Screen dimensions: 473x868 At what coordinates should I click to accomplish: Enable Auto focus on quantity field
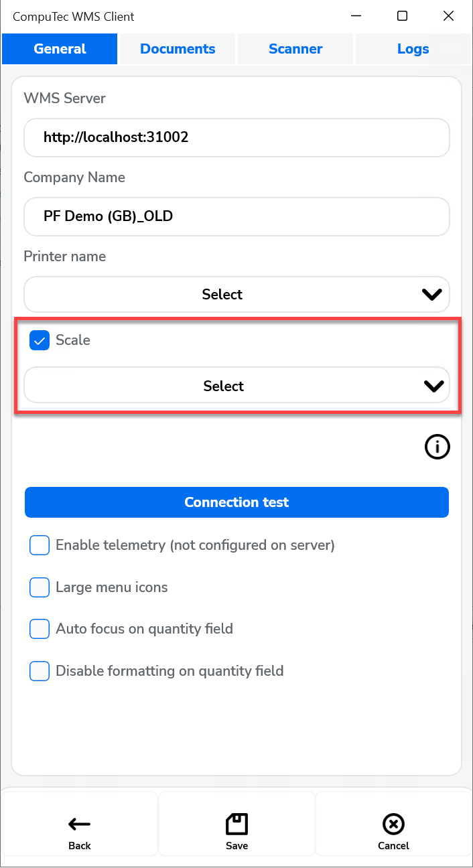(40, 629)
